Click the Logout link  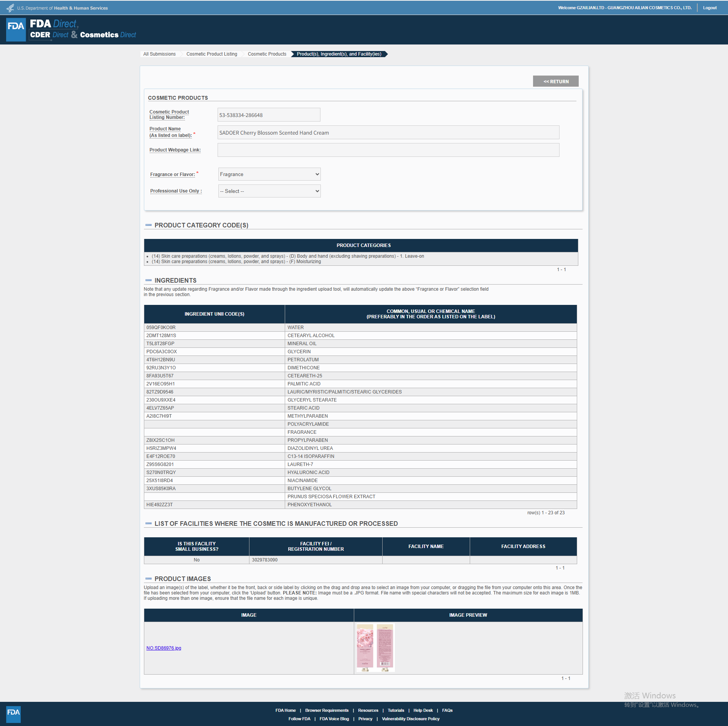pyautogui.click(x=710, y=8)
